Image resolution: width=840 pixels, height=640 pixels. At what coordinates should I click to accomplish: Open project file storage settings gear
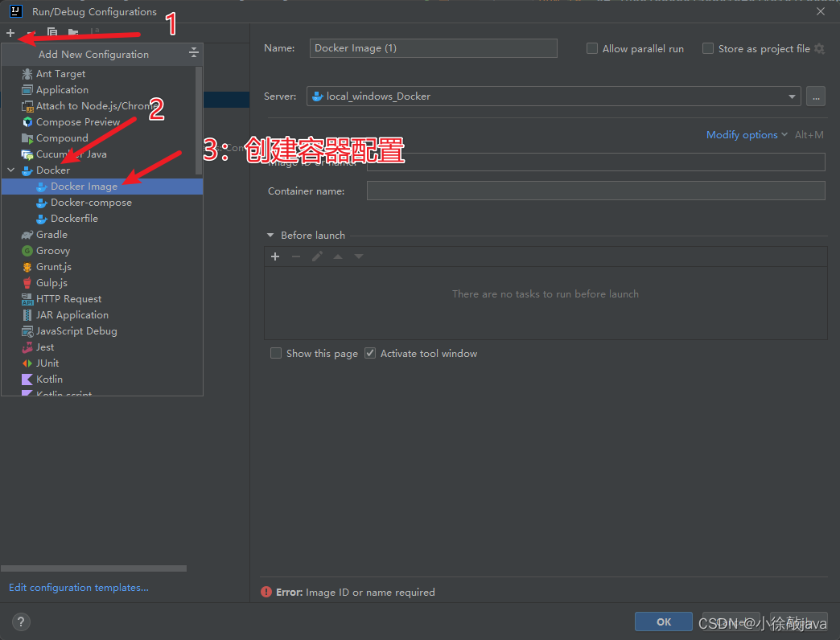(819, 49)
